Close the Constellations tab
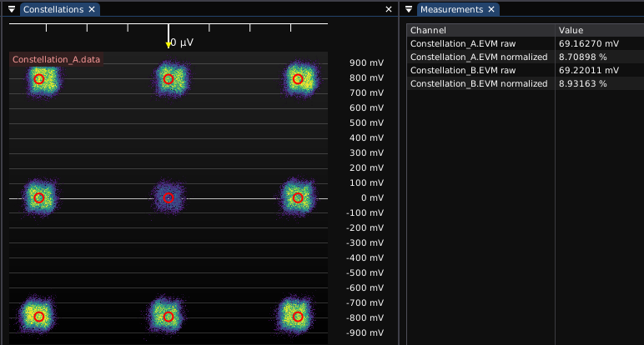The width and height of the screenshot is (644, 345). (x=92, y=9)
